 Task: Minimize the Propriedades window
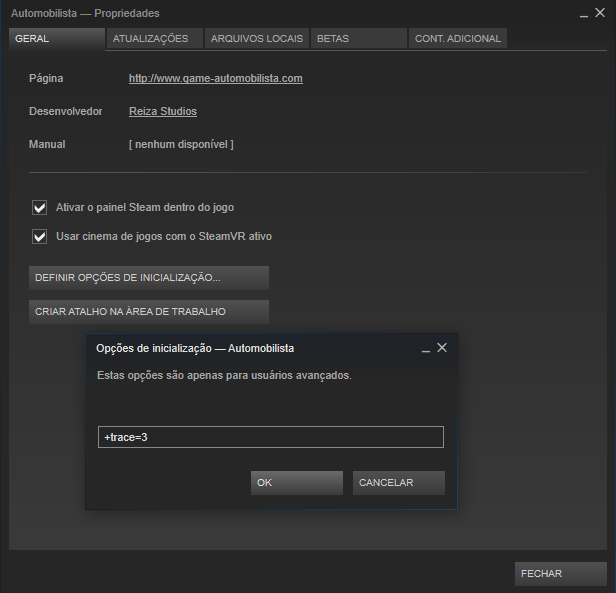tap(584, 14)
